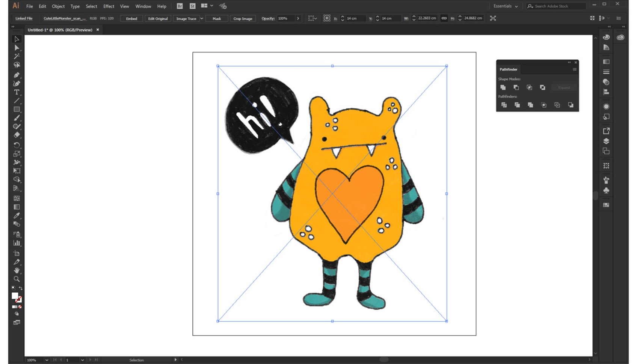This screenshot has height=364, width=637.
Task: Toggle constrain width and height proportions
Action: coord(444,18)
